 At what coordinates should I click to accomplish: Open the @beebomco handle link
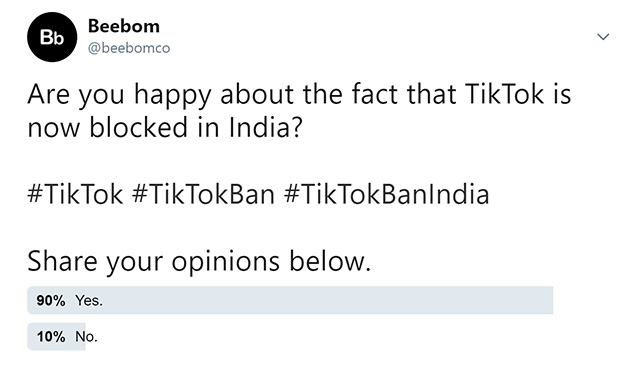coord(129,48)
